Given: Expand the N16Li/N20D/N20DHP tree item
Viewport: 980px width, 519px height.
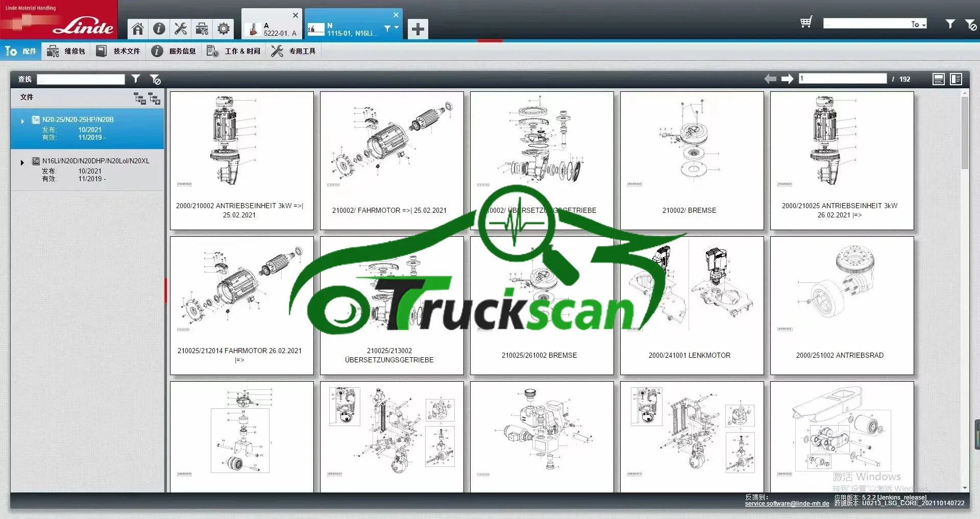Looking at the screenshot, I should (22, 163).
